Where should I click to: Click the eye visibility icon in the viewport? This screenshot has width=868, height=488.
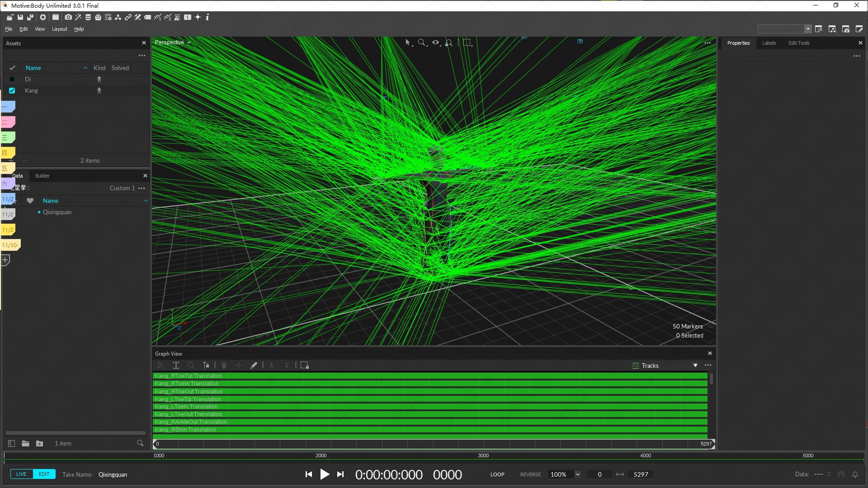pyautogui.click(x=435, y=42)
